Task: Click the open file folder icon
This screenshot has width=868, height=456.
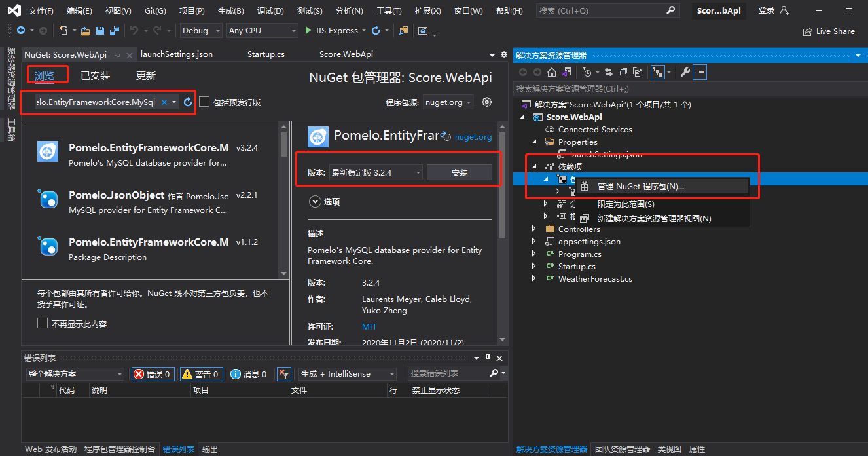Action: pyautogui.click(x=85, y=31)
